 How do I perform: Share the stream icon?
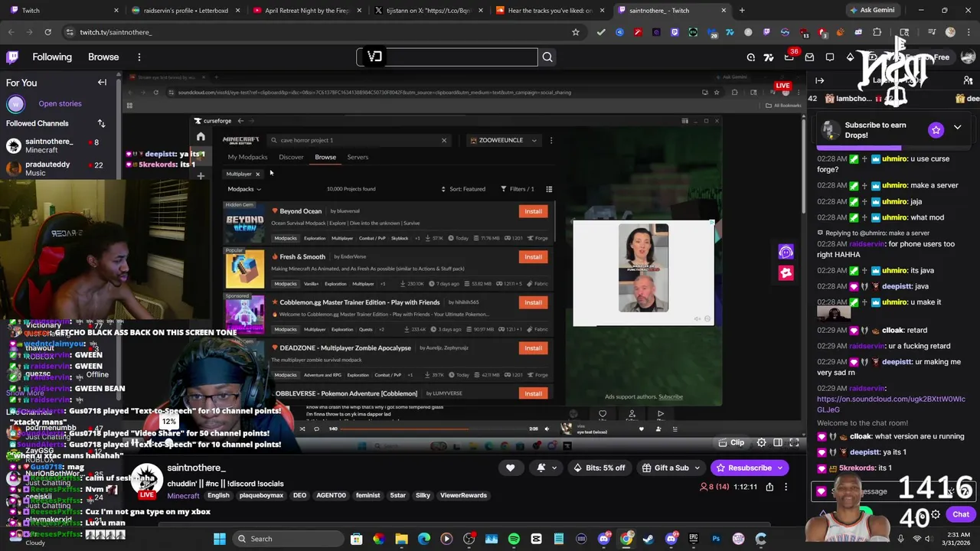coord(769,487)
